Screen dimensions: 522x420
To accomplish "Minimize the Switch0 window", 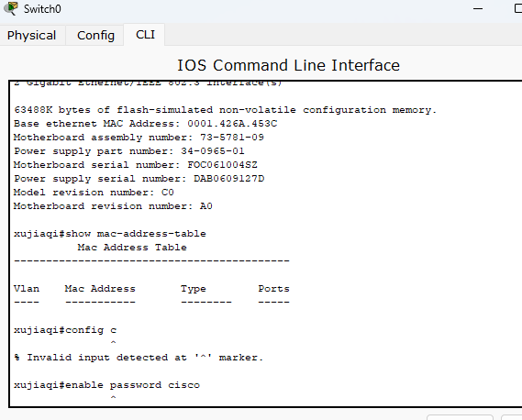I will point(478,8).
